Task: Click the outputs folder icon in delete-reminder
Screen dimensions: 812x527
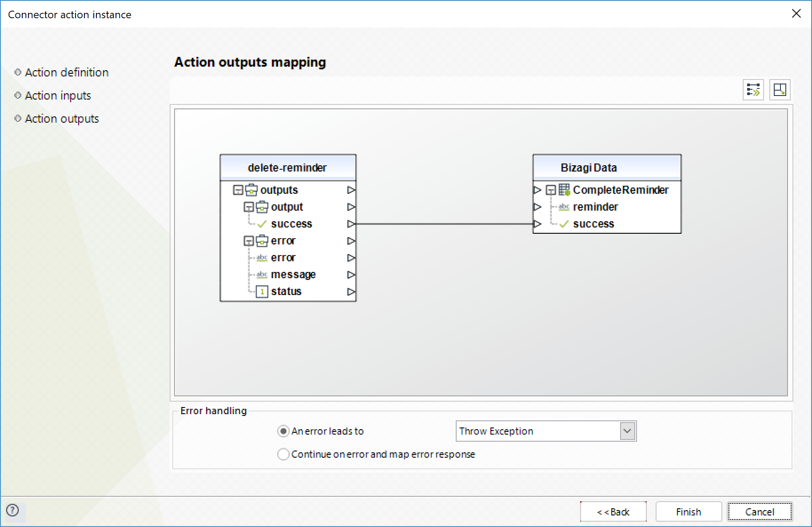Action: [x=251, y=190]
